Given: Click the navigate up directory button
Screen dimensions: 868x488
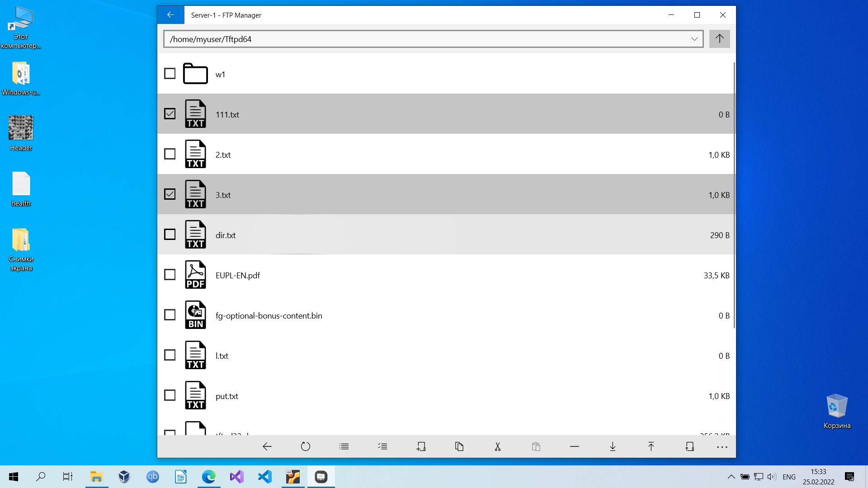Looking at the screenshot, I should (720, 38).
